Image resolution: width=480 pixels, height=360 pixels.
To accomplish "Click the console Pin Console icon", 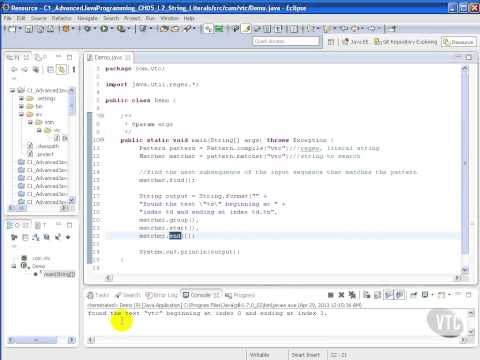I will click(x=414, y=295).
